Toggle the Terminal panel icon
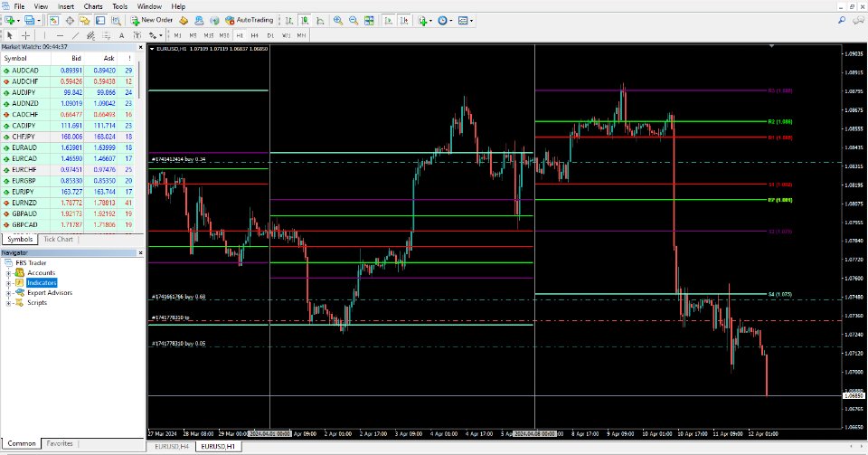Image resolution: width=868 pixels, height=455 pixels. pos(100,21)
